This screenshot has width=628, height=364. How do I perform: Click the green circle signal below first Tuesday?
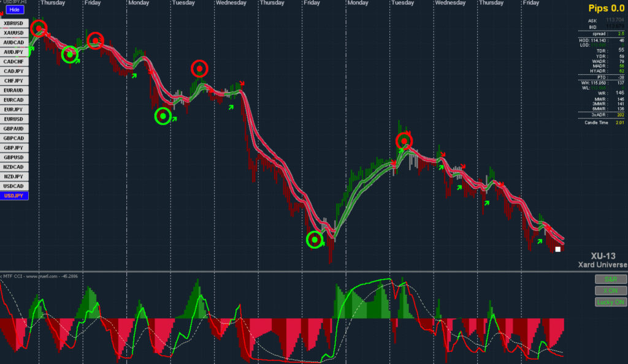[x=163, y=116]
